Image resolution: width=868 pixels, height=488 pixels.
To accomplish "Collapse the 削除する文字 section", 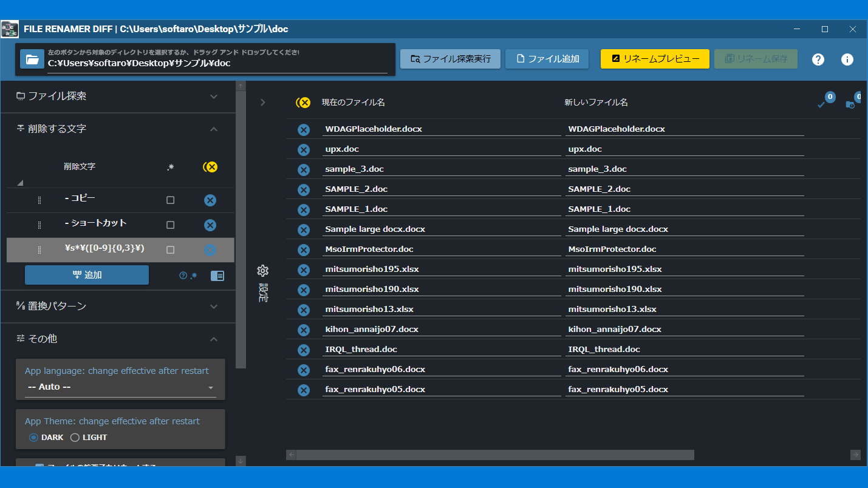I will (x=118, y=129).
